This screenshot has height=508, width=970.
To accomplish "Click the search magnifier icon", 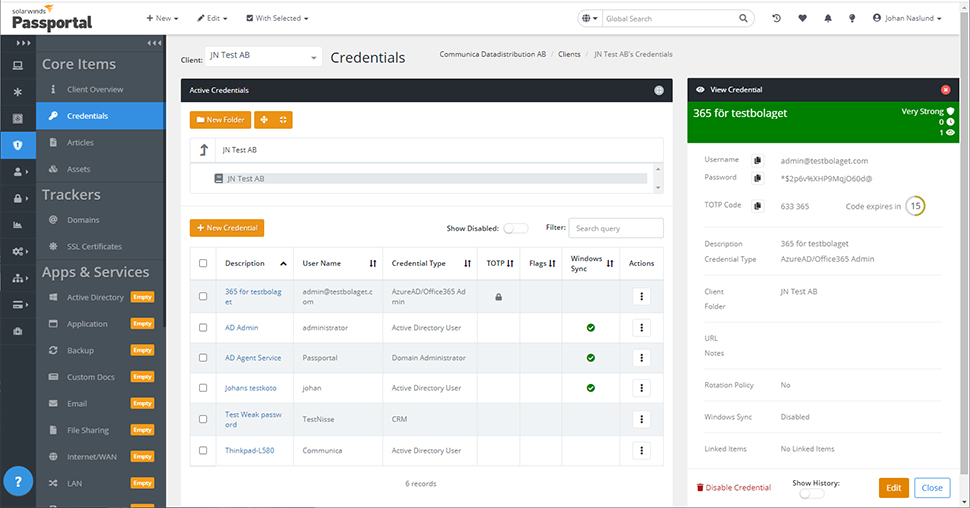I will (743, 19).
